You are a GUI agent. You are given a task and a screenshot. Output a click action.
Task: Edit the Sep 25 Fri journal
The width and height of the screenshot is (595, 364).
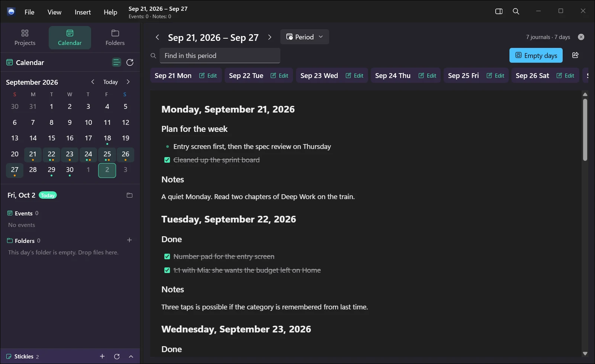496,75
